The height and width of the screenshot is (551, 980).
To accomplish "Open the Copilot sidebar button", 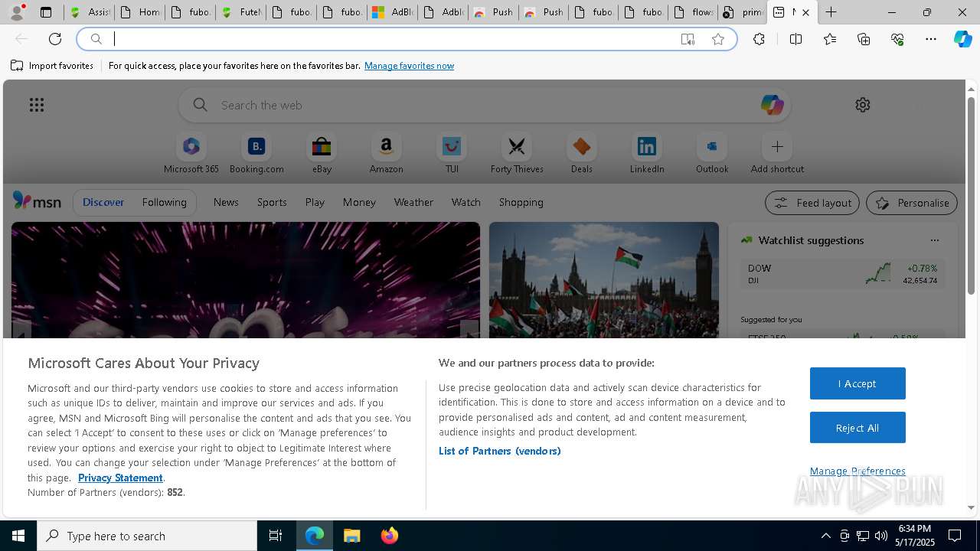I will [x=962, y=39].
